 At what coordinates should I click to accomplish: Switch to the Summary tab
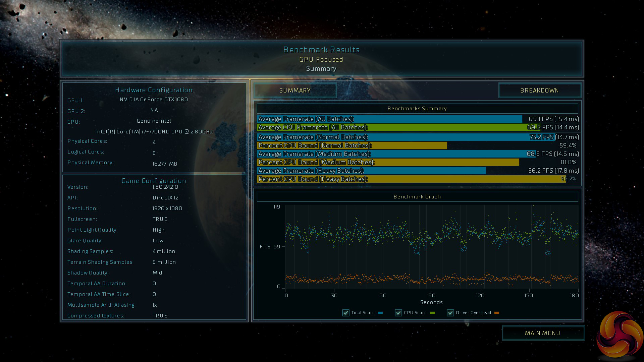click(295, 90)
